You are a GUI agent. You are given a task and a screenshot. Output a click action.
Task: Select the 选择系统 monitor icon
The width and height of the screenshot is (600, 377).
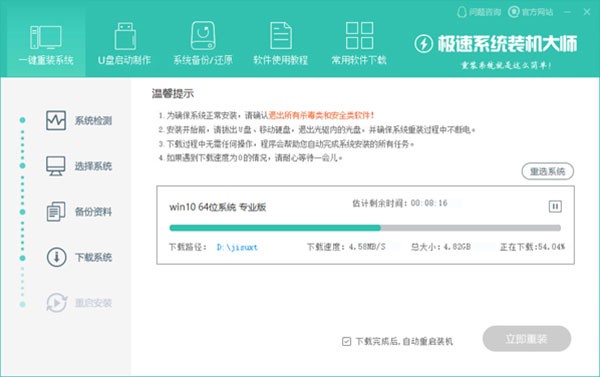tap(56, 166)
